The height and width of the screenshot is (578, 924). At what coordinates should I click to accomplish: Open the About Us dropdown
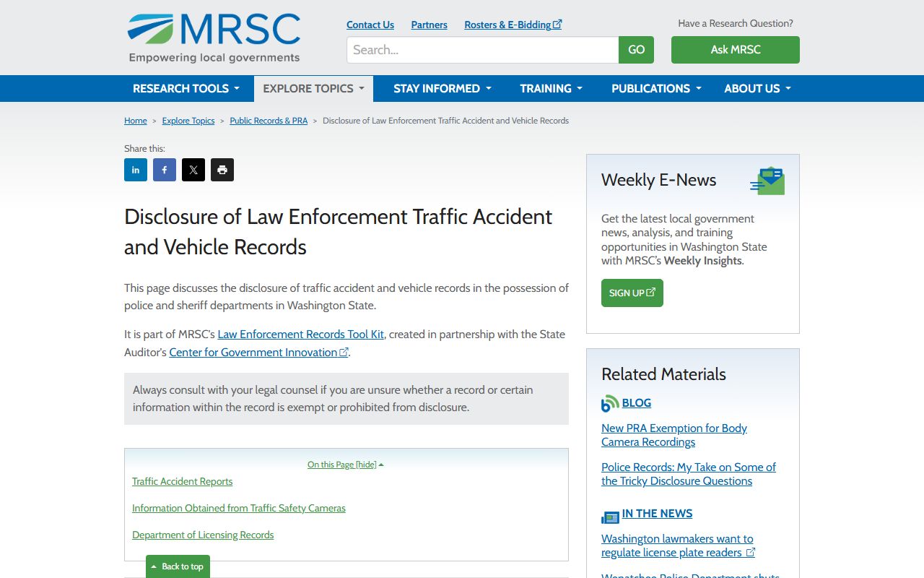758,88
